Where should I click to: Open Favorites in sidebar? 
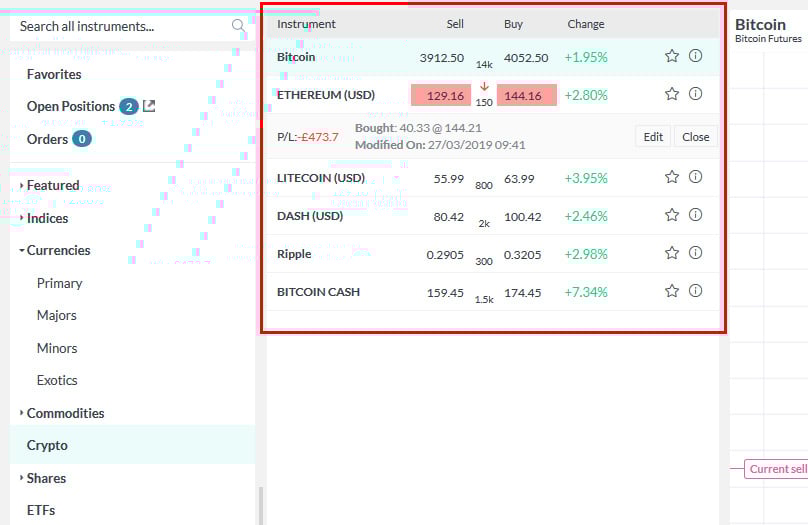54,74
